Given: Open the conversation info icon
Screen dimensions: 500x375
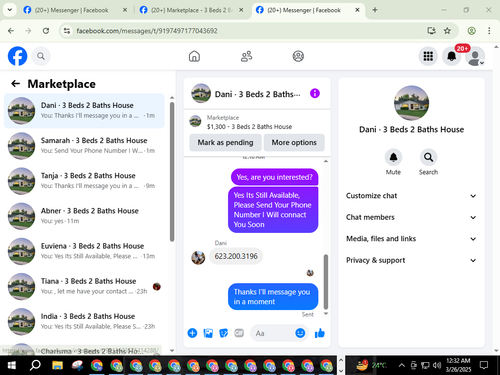Looking at the screenshot, I should point(315,93).
